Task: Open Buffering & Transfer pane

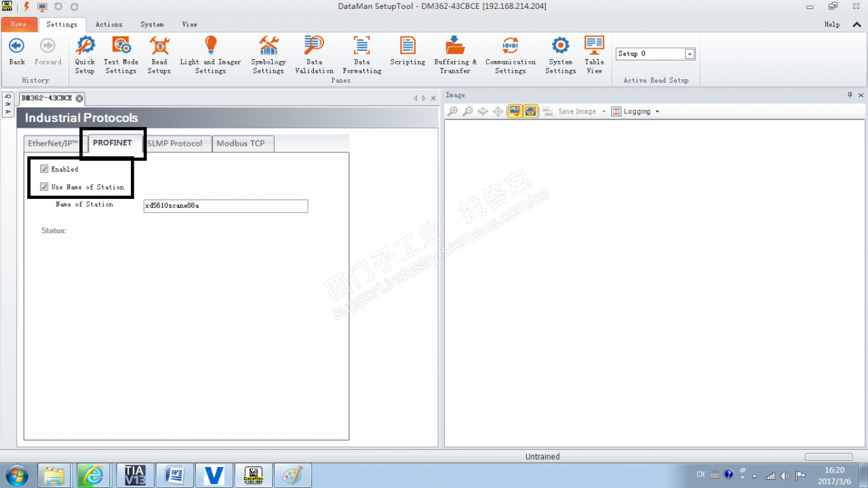Action: click(455, 55)
